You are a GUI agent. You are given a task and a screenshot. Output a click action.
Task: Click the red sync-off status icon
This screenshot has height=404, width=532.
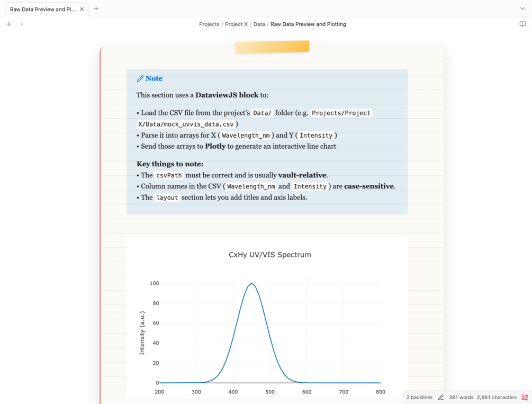click(x=525, y=397)
